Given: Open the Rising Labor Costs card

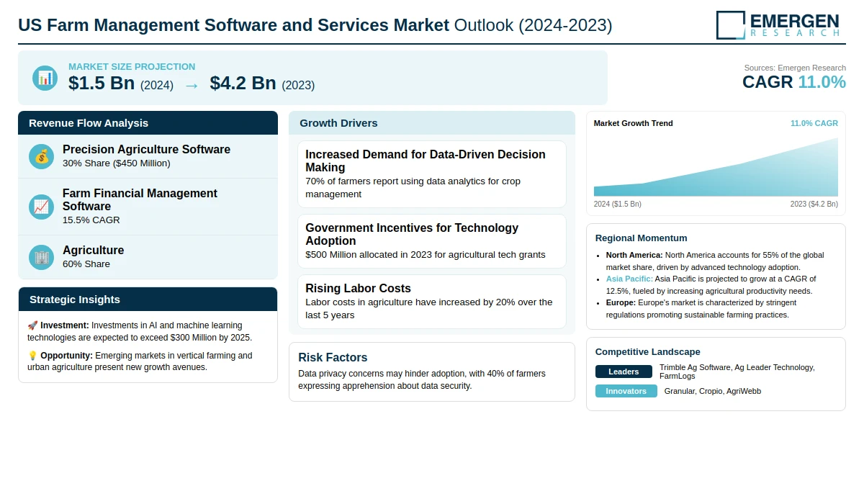Looking at the screenshot, I should pos(432,301).
